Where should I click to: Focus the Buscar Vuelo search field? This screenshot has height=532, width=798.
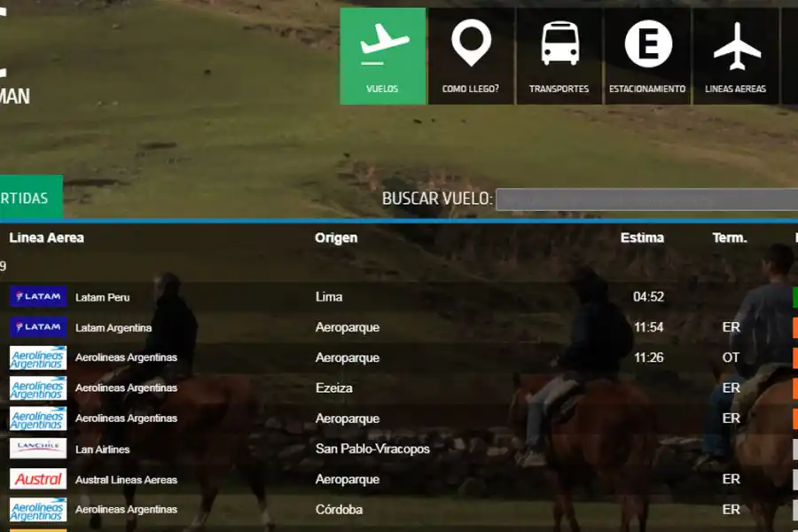[x=645, y=199]
